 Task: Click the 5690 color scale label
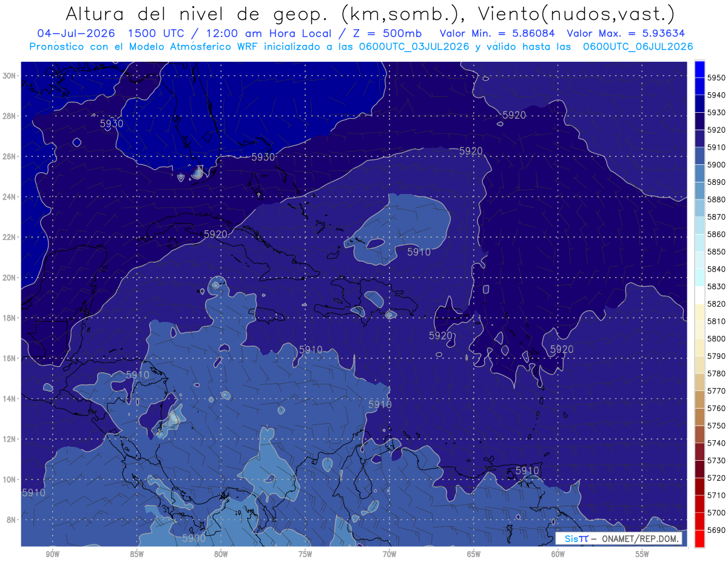pyautogui.click(x=716, y=530)
